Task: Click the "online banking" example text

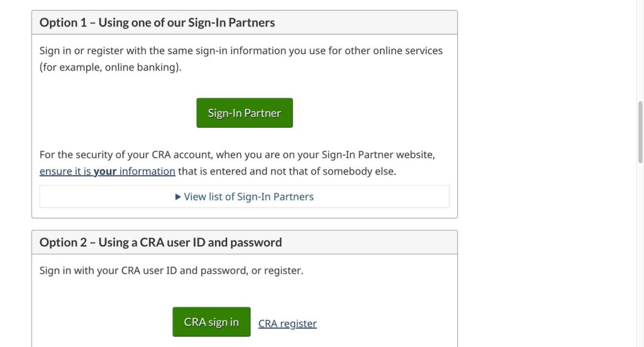Action: 145,67
